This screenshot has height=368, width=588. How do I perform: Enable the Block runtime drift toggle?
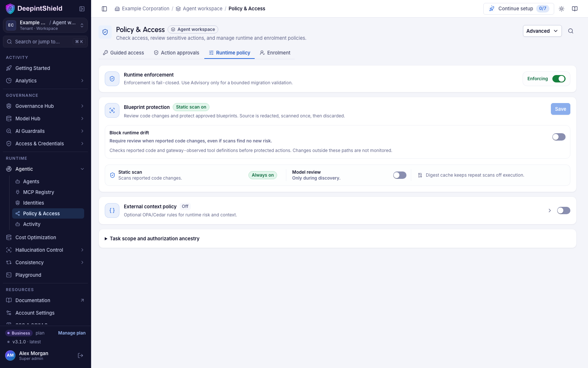click(x=559, y=137)
